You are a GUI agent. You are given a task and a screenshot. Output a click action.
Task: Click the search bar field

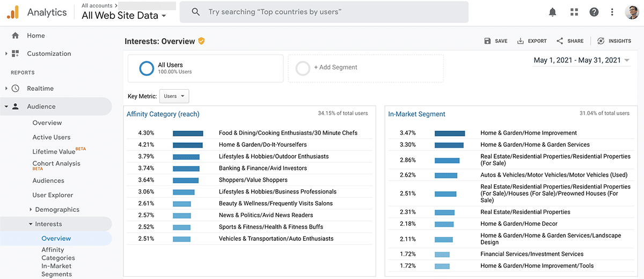pos(324,12)
